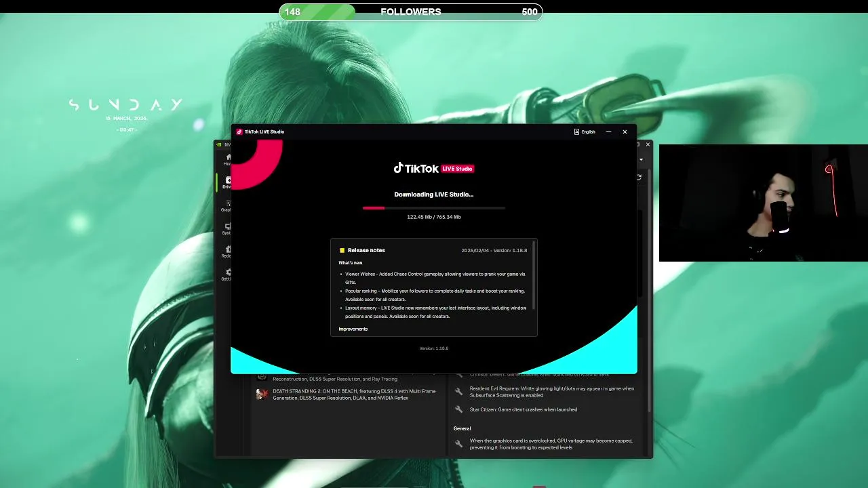
Task: Click the "Viewer Wishes" release note
Action: [x=435, y=278]
